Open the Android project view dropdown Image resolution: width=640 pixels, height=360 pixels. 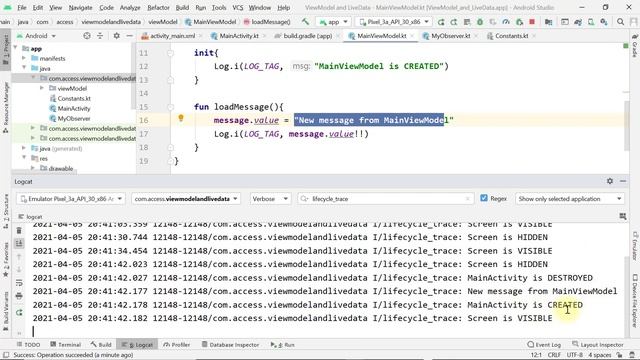tap(36, 36)
